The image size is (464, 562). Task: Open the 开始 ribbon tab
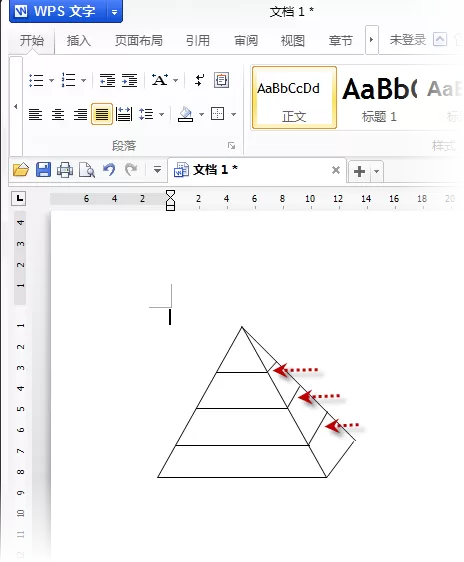click(x=32, y=40)
